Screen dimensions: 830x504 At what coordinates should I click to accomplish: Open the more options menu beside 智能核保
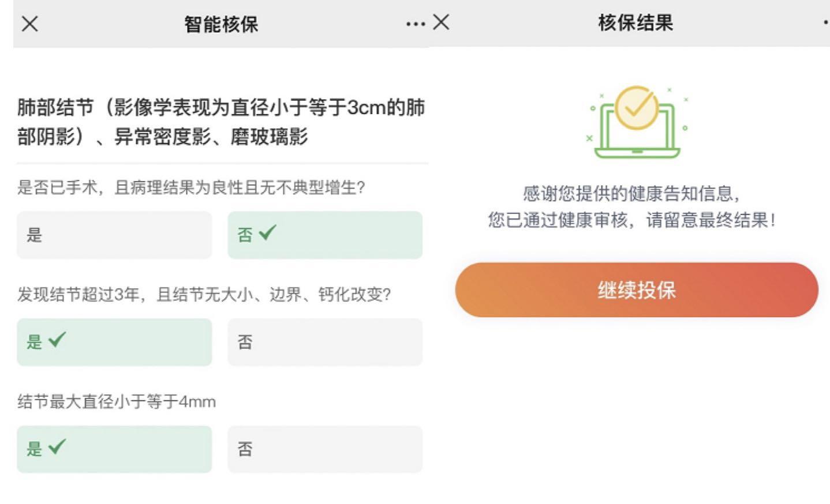click(415, 24)
